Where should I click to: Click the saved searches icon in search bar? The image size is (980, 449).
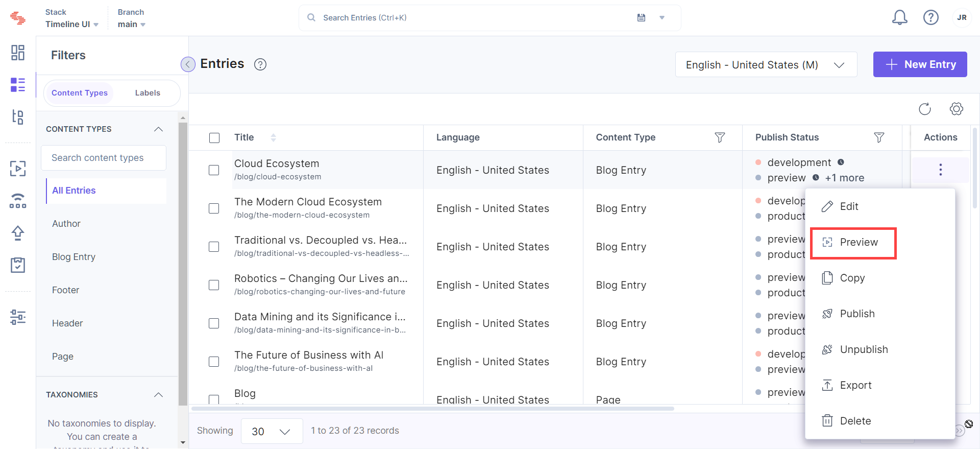point(642,18)
